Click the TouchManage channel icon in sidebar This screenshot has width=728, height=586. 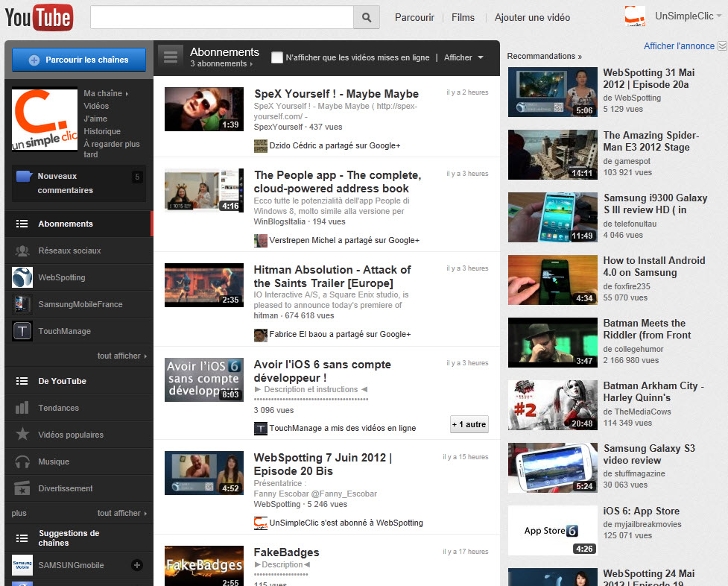point(22,331)
